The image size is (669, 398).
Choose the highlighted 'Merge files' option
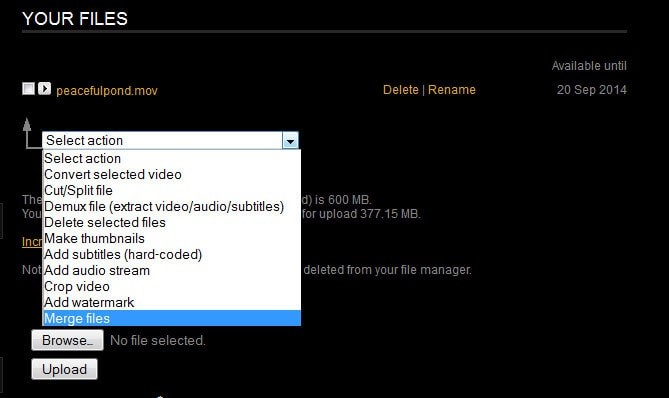pyautogui.click(x=172, y=318)
